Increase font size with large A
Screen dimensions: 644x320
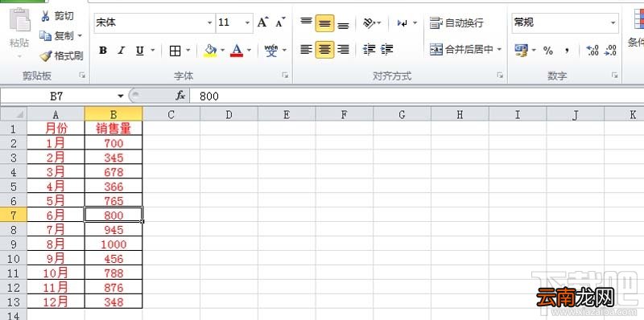click(262, 23)
